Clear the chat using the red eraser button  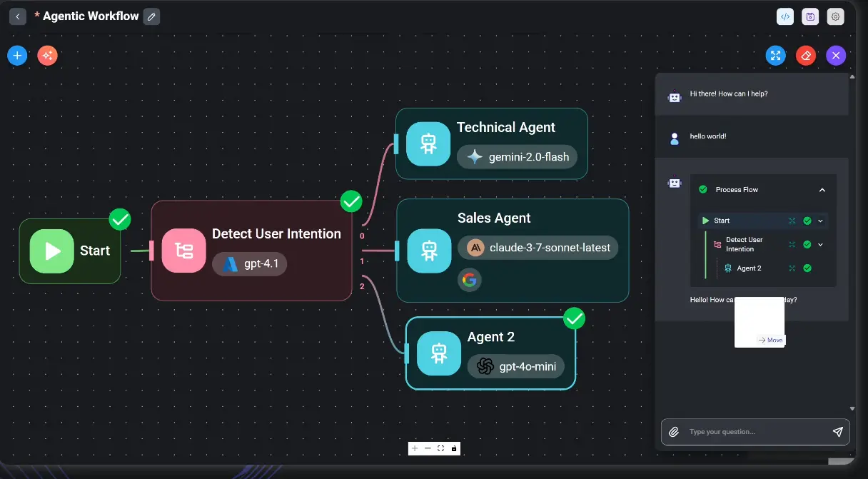(806, 56)
